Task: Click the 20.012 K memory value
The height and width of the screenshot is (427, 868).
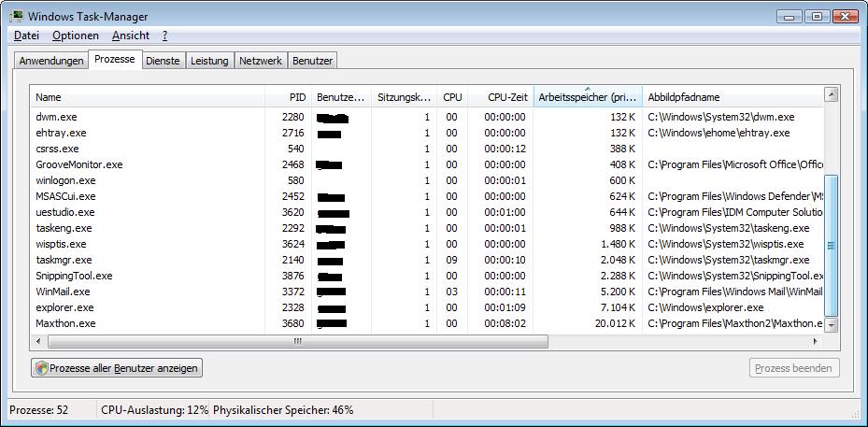Action: 615,323
